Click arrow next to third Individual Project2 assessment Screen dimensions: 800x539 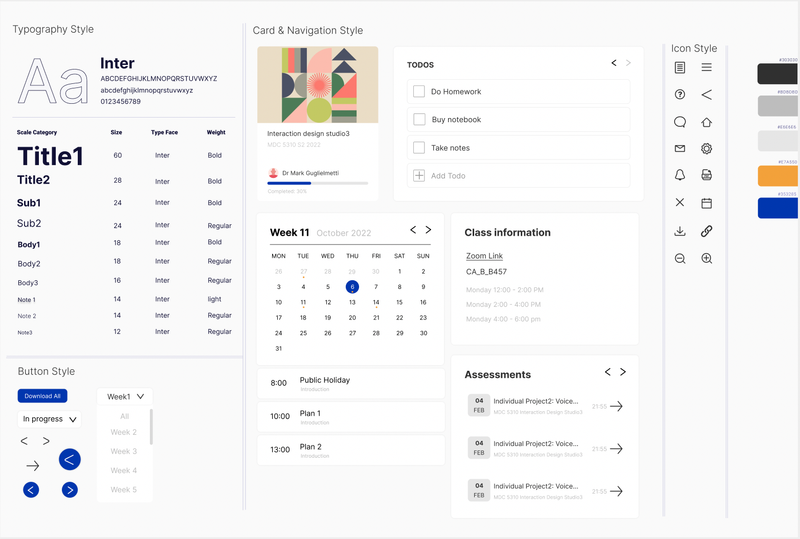[616, 491]
